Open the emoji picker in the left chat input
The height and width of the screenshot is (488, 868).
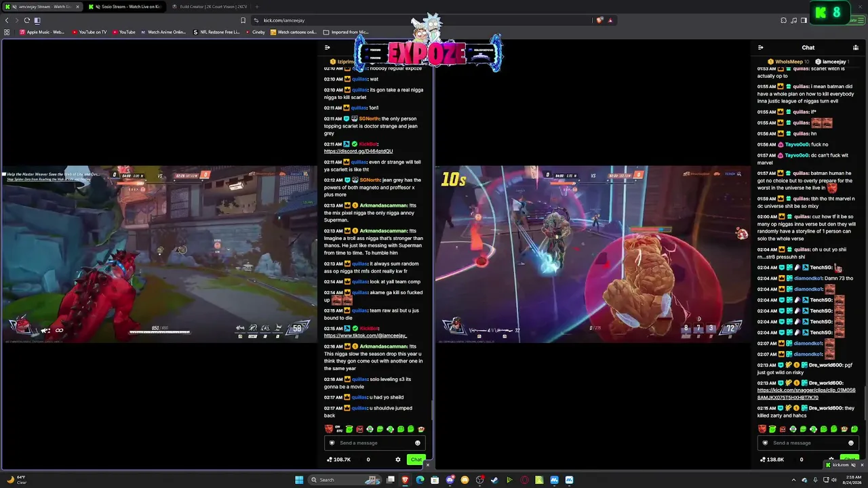click(418, 443)
